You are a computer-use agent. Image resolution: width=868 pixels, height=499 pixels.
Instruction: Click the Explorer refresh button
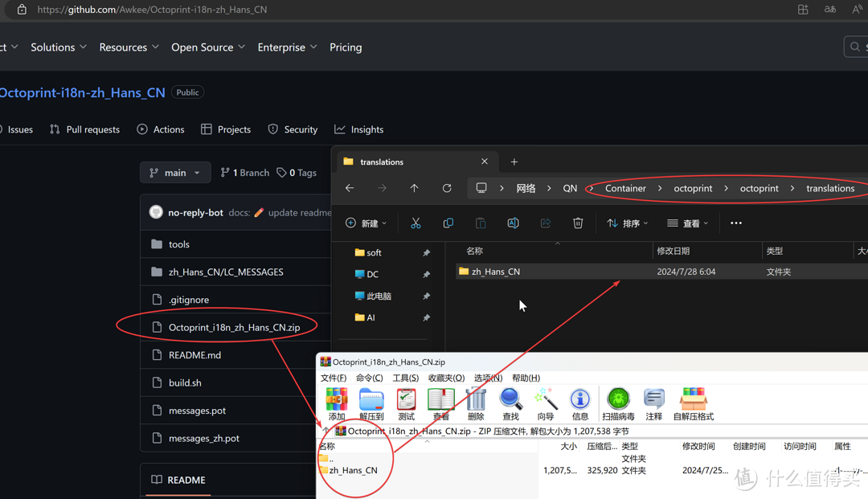(x=447, y=188)
